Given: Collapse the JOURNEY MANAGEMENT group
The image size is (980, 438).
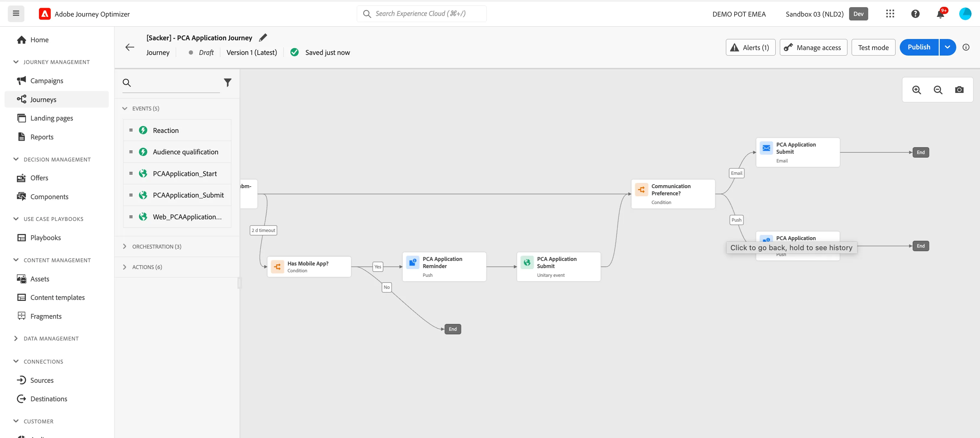Looking at the screenshot, I should coord(16,62).
